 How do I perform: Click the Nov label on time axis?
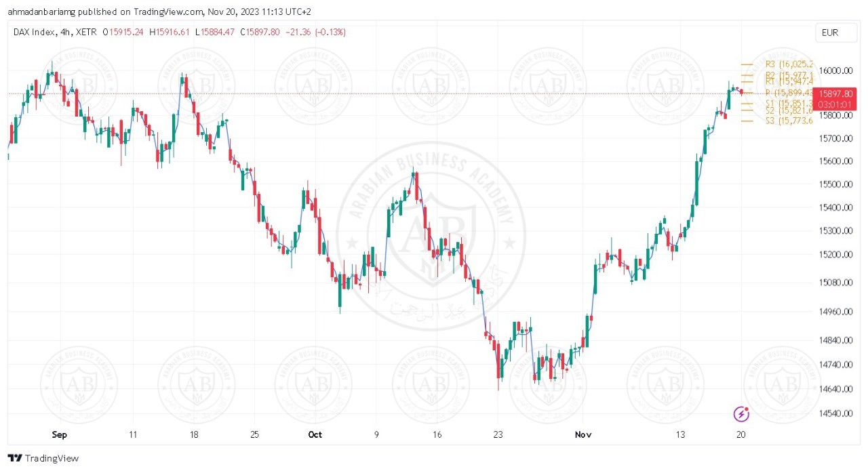[x=582, y=434]
